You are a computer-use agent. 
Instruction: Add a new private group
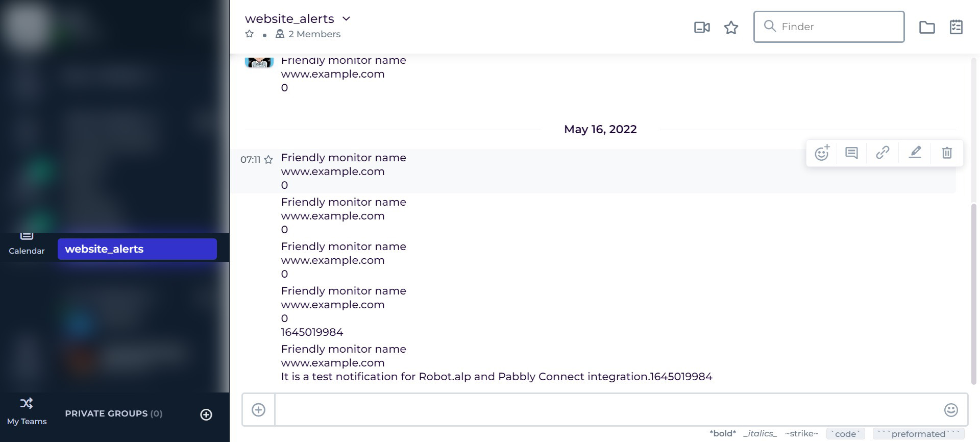[206, 414]
